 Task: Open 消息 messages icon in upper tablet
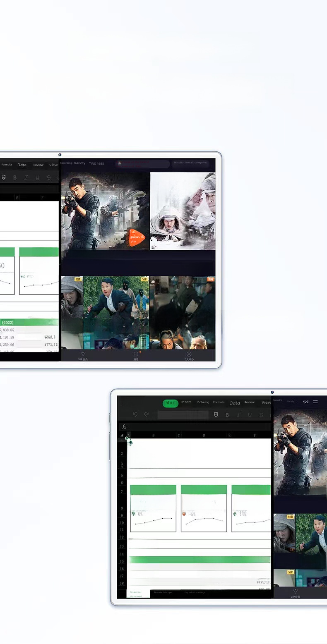pyautogui.click(x=136, y=356)
